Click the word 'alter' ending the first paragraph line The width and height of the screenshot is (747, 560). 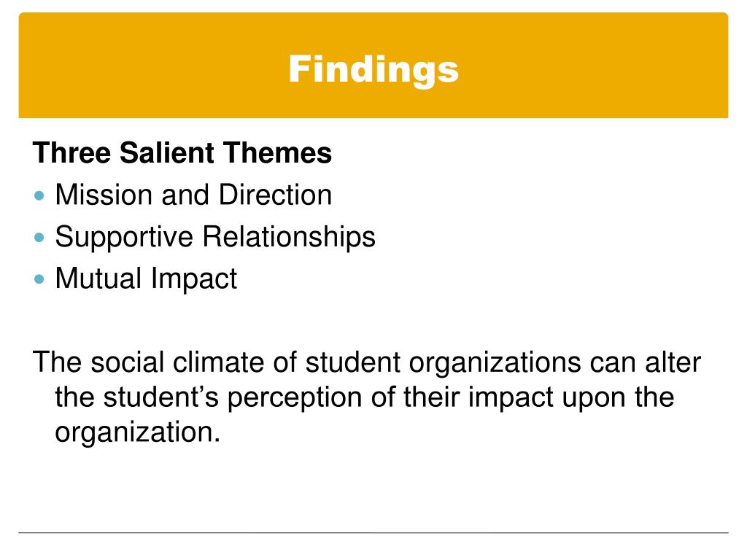point(673,362)
